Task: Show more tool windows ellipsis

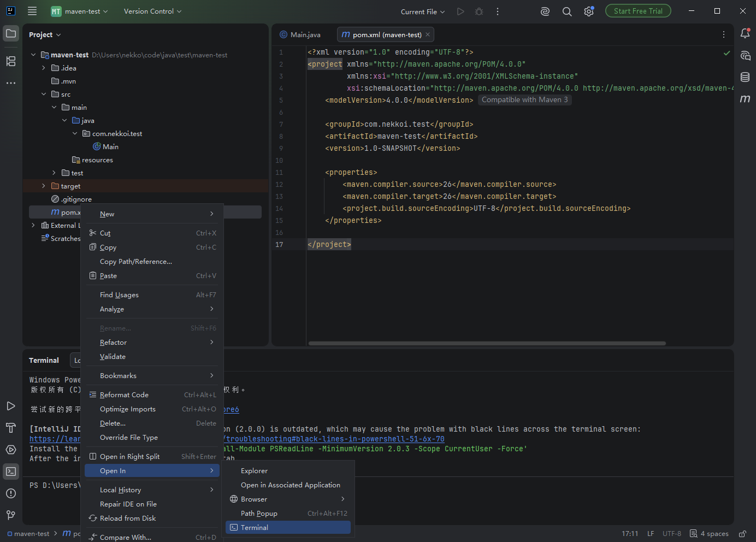Action: tap(11, 83)
